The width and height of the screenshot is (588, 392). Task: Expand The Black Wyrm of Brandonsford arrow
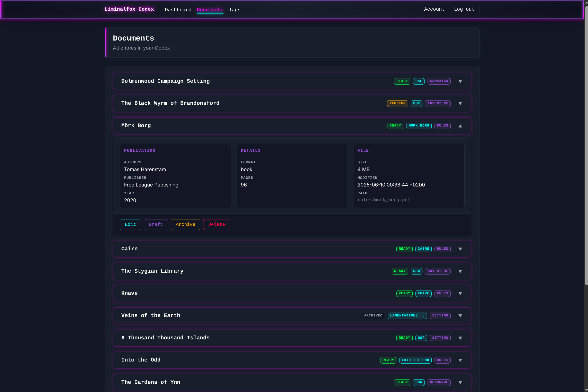tap(460, 104)
